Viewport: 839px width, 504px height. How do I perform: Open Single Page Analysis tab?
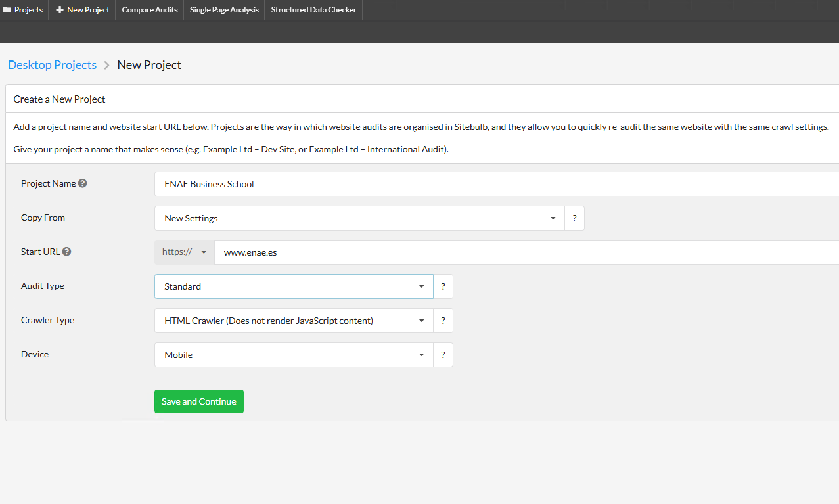click(224, 10)
